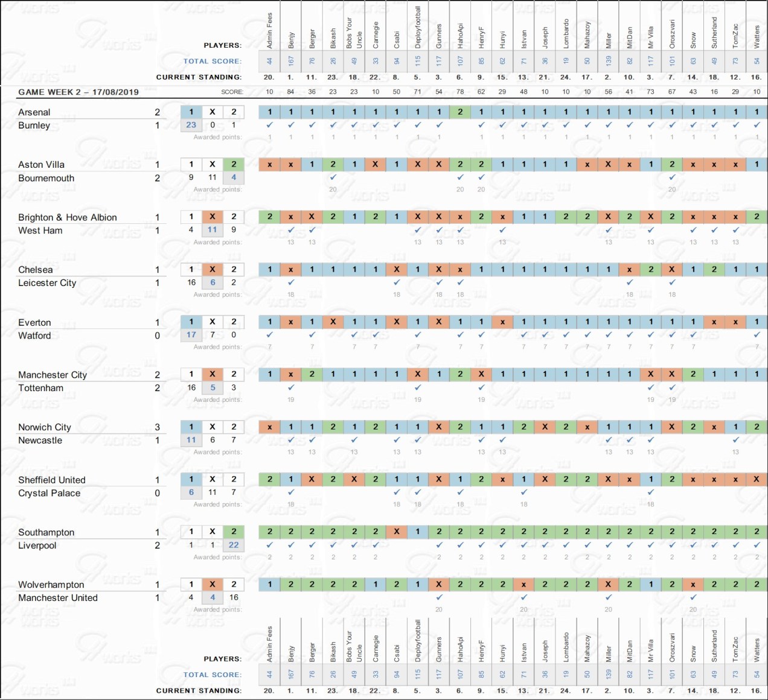768x700 pixels.
Task: Select Watters' checkmark in the Everton row
Action: point(757,335)
